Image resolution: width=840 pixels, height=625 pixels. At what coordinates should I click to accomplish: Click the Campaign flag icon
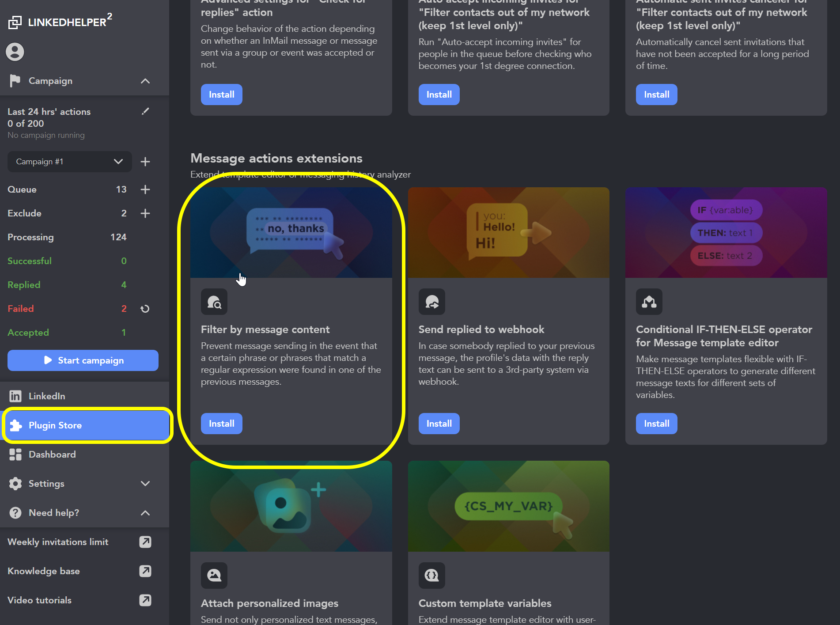(15, 81)
